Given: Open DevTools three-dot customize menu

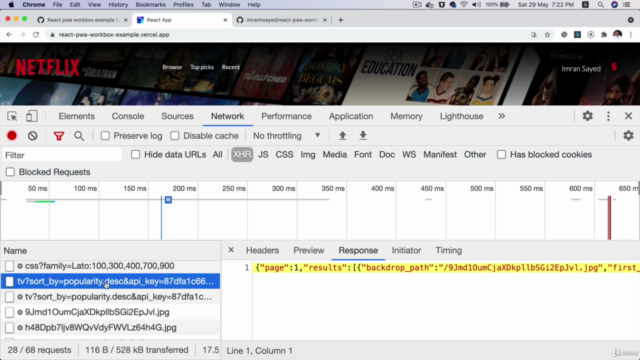Looking at the screenshot, I should 608,116.
